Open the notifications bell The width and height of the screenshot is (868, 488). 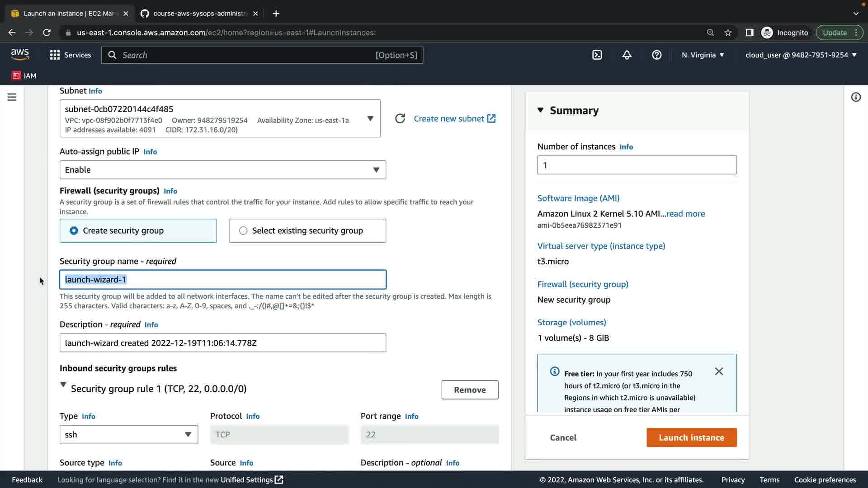(627, 55)
